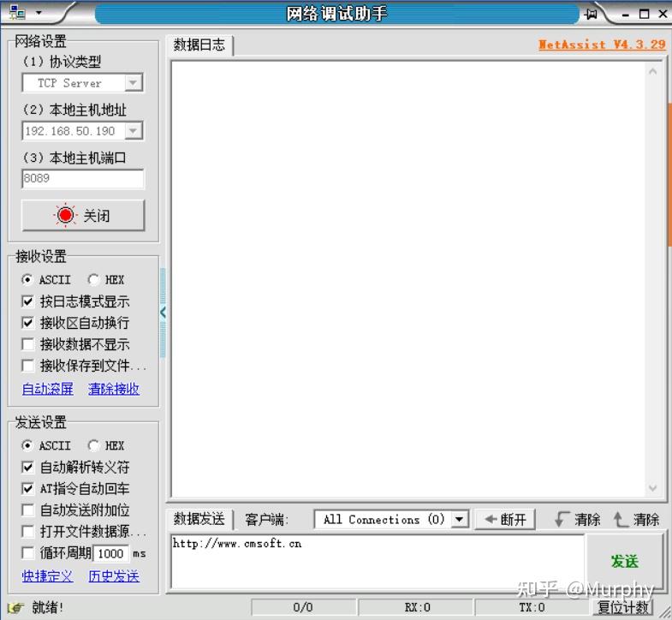This screenshot has width=672, height=620.
Task: Enable 循环周期 checkbox
Action: pyautogui.click(x=27, y=552)
